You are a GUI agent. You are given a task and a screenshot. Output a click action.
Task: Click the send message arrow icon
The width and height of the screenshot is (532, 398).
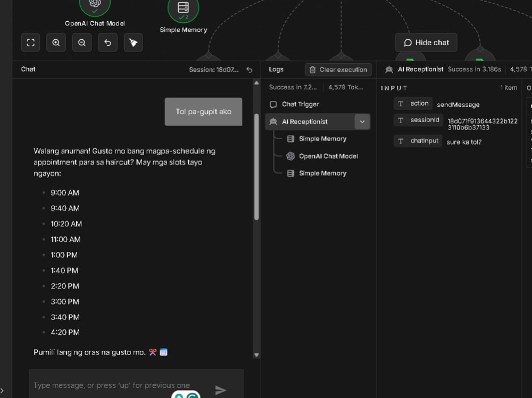(221, 390)
